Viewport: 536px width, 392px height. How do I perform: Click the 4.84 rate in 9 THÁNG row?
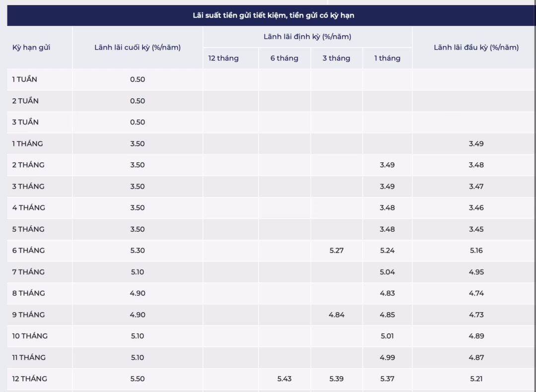click(x=336, y=315)
